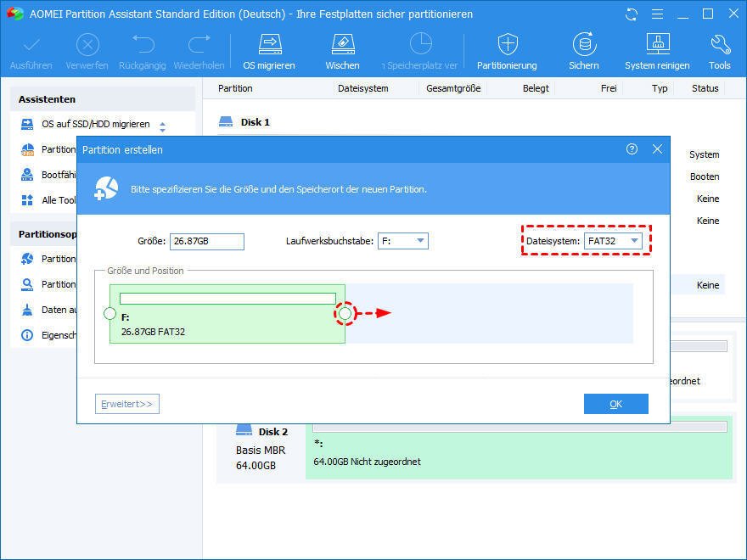Click the Typ column header
This screenshot has width=747, height=560.
[x=660, y=88]
